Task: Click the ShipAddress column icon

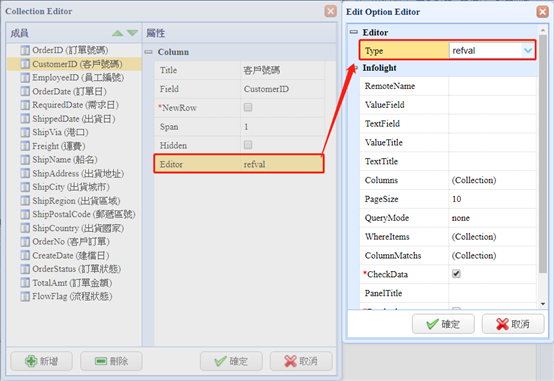Action: [x=25, y=174]
